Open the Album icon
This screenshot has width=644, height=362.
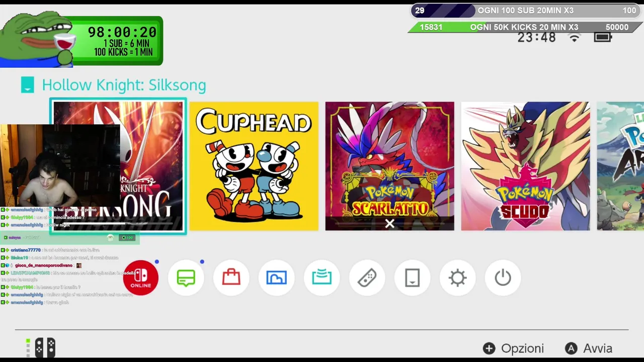277,278
